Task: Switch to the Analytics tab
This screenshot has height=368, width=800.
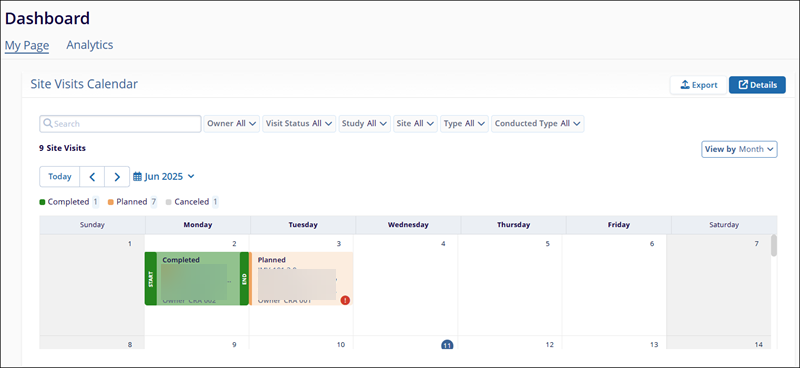Action: click(90, 45)
